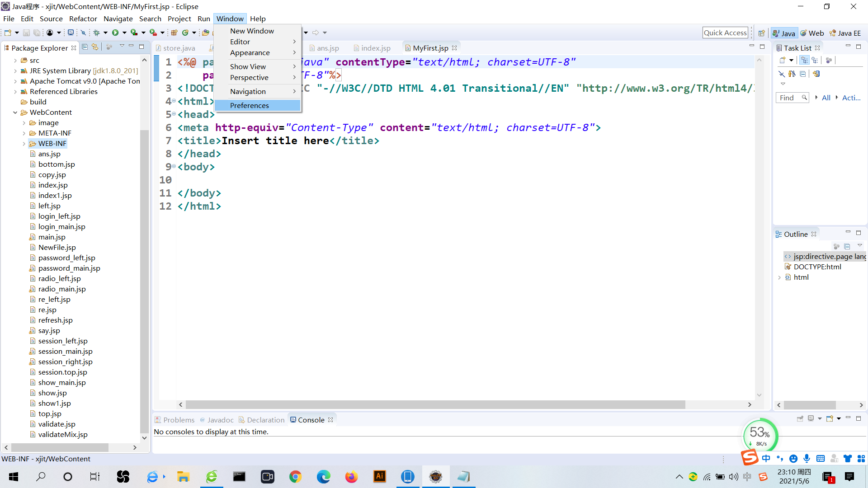The image size is (868, 488).
Task: Collapse All in Package Explorer toolbar
Action: (85, 47)
